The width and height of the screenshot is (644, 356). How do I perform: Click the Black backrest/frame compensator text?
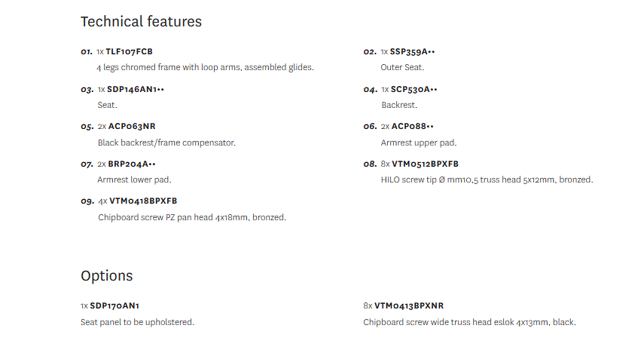pos(166,143)
